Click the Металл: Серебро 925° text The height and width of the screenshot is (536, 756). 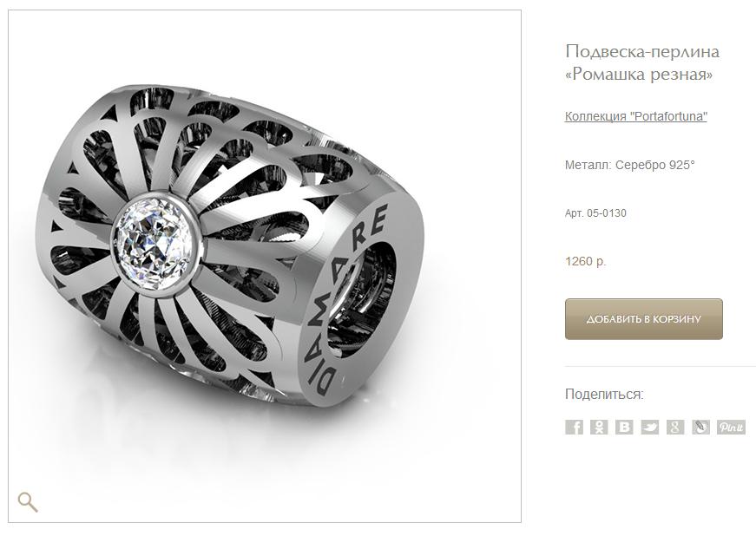coord(629,165)
